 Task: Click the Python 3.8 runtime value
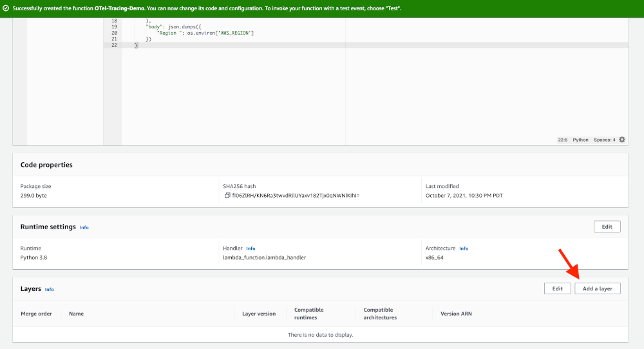click(33, 258)
